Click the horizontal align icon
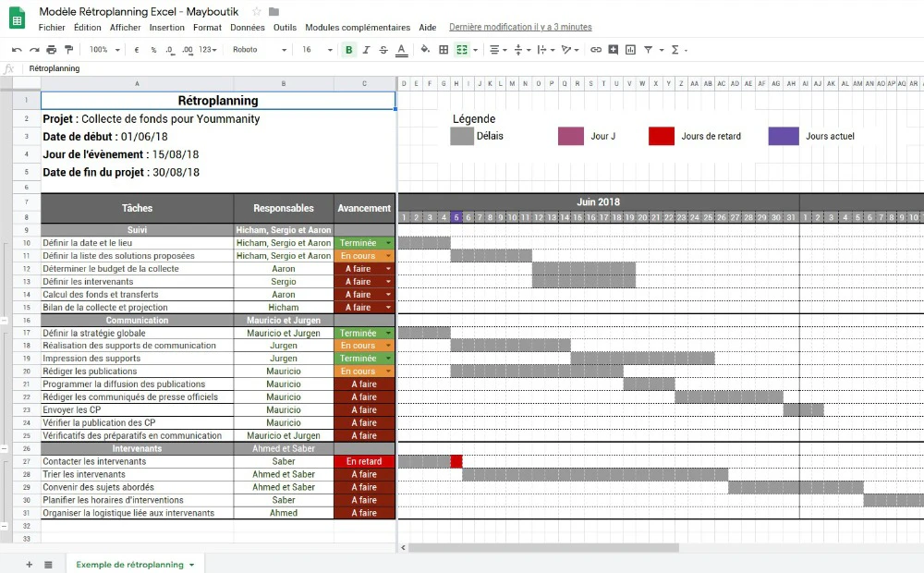 [x=494, y=50]
